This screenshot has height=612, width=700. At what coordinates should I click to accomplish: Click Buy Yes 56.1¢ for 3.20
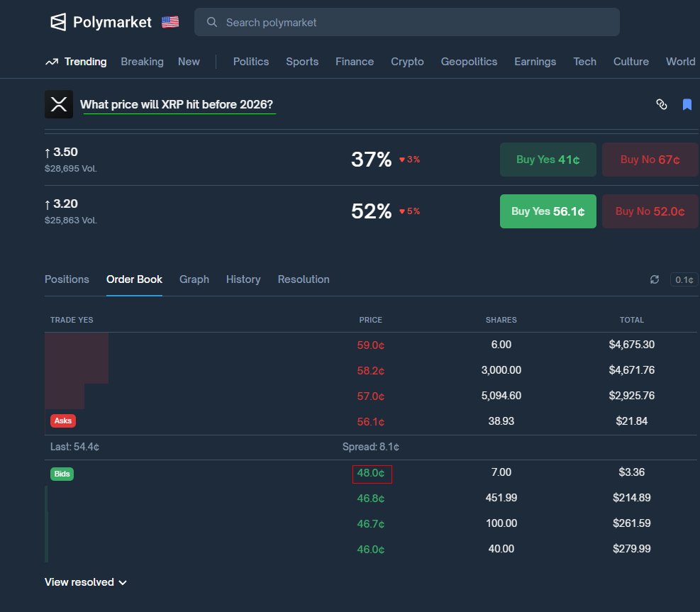[548, 211]
